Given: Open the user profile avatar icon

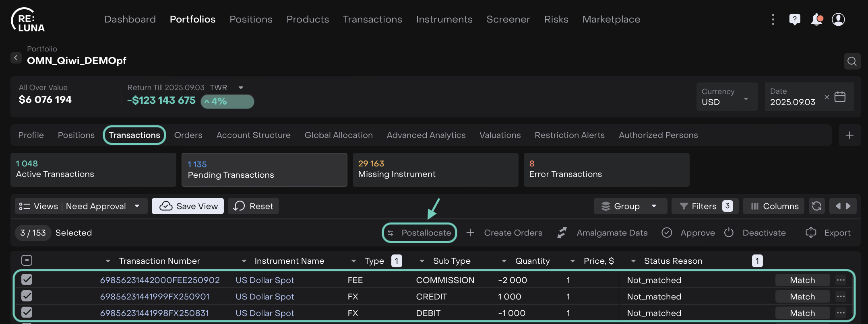Looking at the screenshot, I should [x=838, y=19].
